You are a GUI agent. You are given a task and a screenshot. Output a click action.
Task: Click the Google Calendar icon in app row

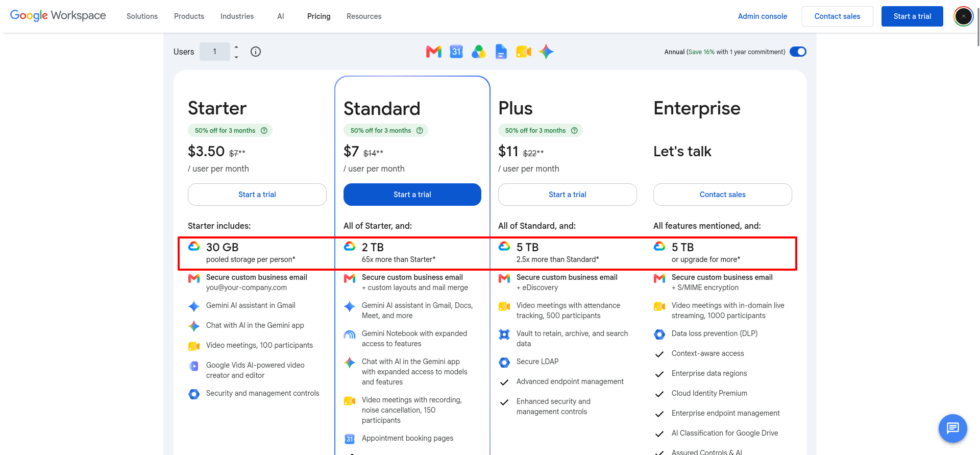456,52
